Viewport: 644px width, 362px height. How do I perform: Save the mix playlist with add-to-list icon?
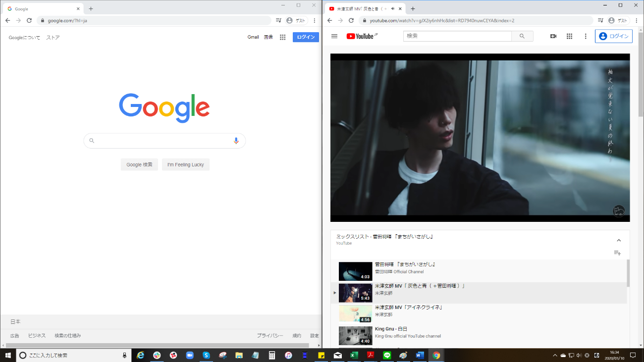coord(617,253)
